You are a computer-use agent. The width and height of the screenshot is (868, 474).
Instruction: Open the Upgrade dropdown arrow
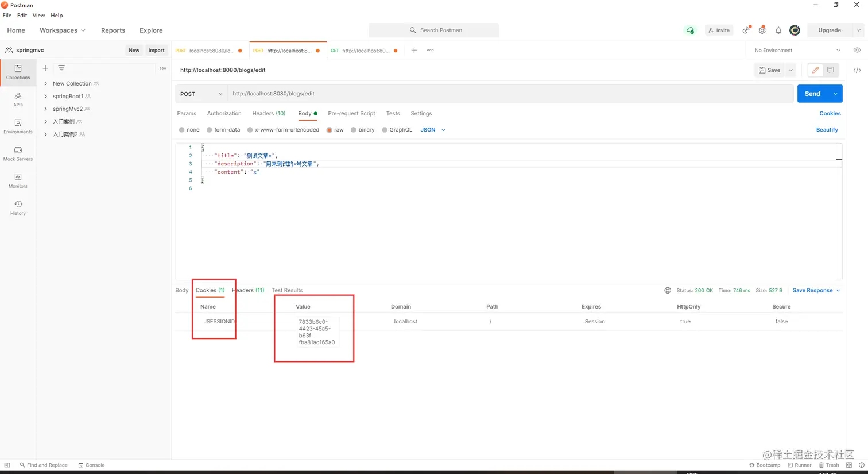pyautogui.click(x=858, y=30)
